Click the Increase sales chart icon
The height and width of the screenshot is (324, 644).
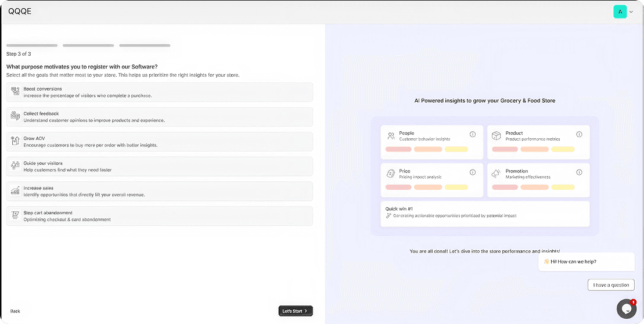coord(15,190)
